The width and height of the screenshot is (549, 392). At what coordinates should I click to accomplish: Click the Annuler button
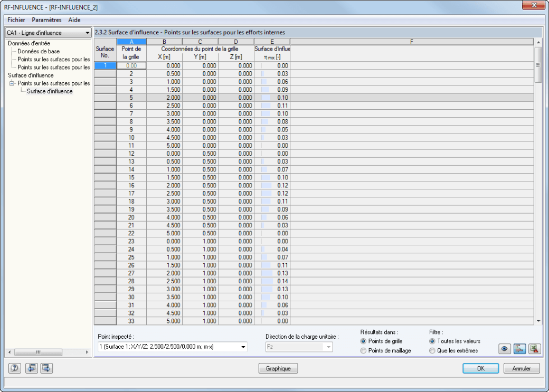[x=522, y=368]
